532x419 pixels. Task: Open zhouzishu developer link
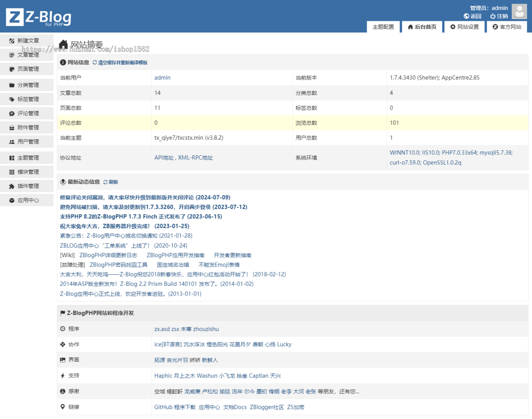(206, 329)
